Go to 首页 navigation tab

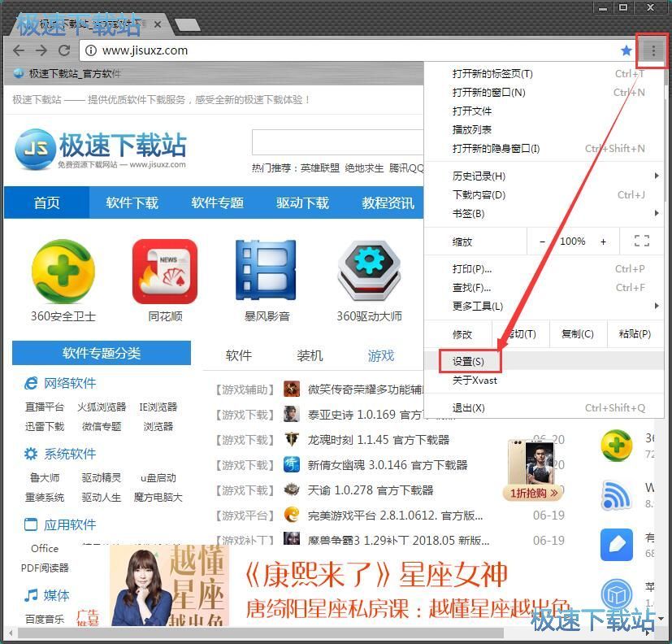coord(46,202)
